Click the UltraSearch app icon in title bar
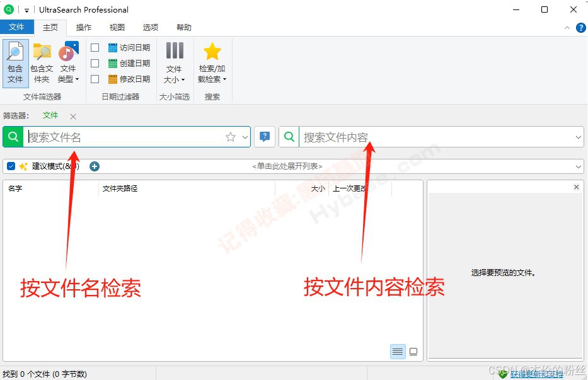Screen dimensions: 588x380 [x=9, y=9]
